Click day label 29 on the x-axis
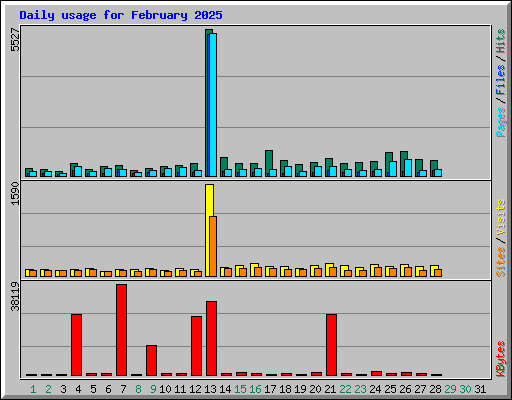The image size is (512, 400). coord(450,389)
